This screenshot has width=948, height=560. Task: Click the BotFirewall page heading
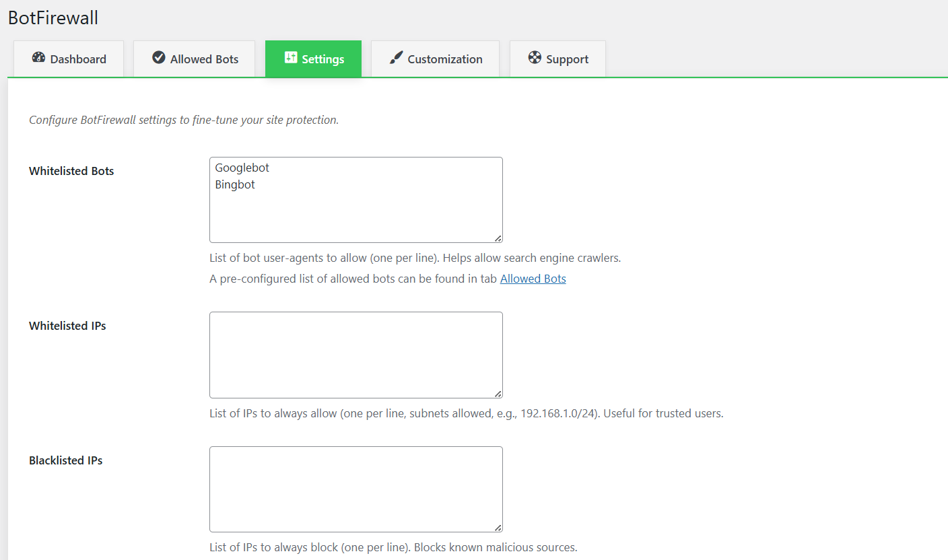tap(53, 17)
